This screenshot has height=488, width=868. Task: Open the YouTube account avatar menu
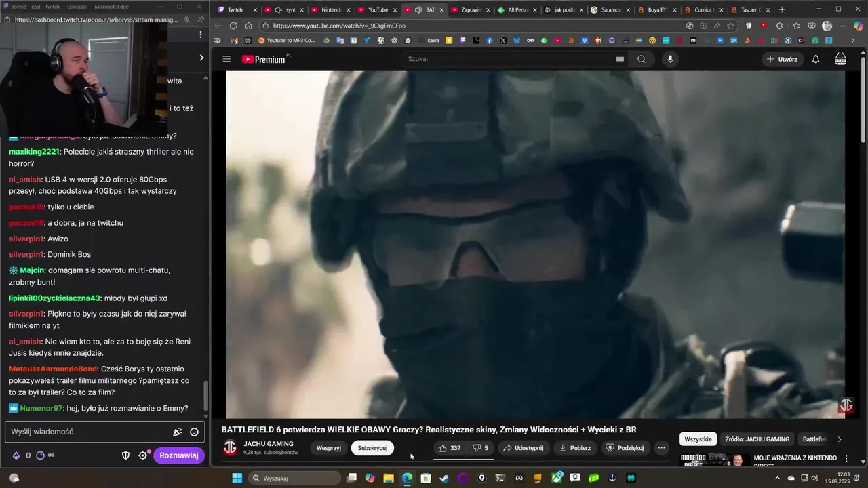[840, 59]
